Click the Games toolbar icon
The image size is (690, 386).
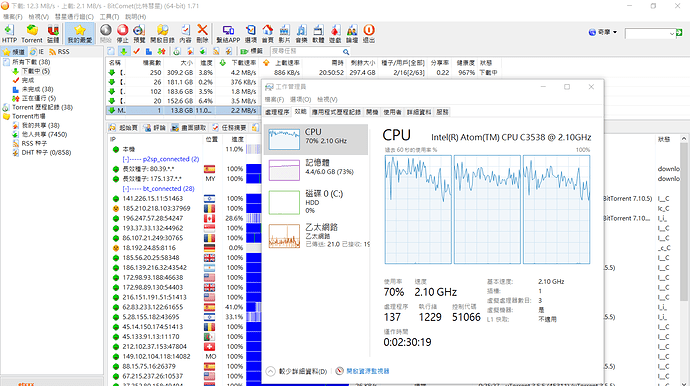pyautogui.click(x=335, y=34)
